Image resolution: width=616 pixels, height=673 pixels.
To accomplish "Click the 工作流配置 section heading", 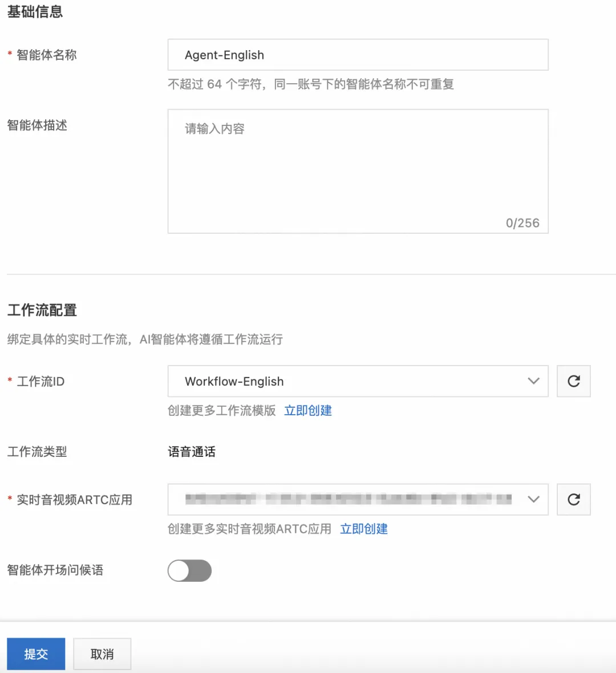I will [x=42, y=310].
